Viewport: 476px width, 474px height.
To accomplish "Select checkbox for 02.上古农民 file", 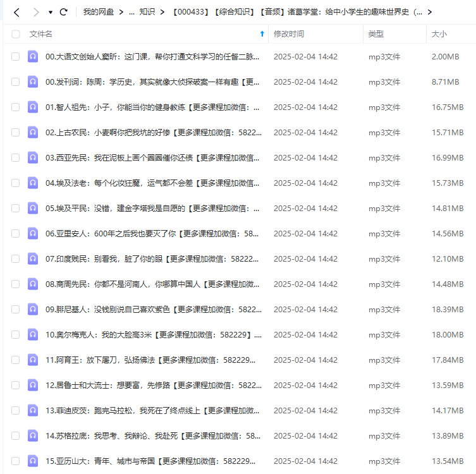I will pos(15,133).
